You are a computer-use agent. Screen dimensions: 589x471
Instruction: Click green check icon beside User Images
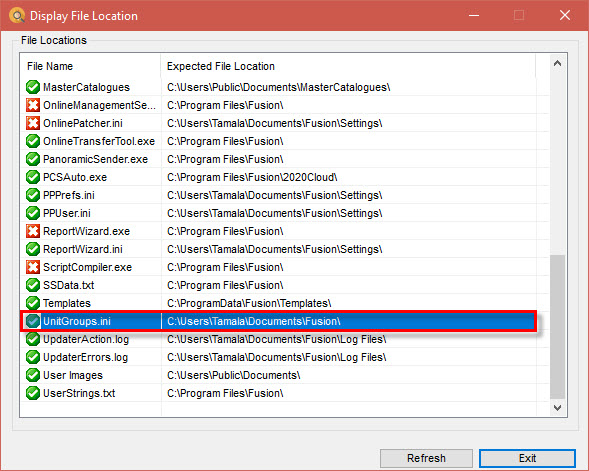coord(33,375)
